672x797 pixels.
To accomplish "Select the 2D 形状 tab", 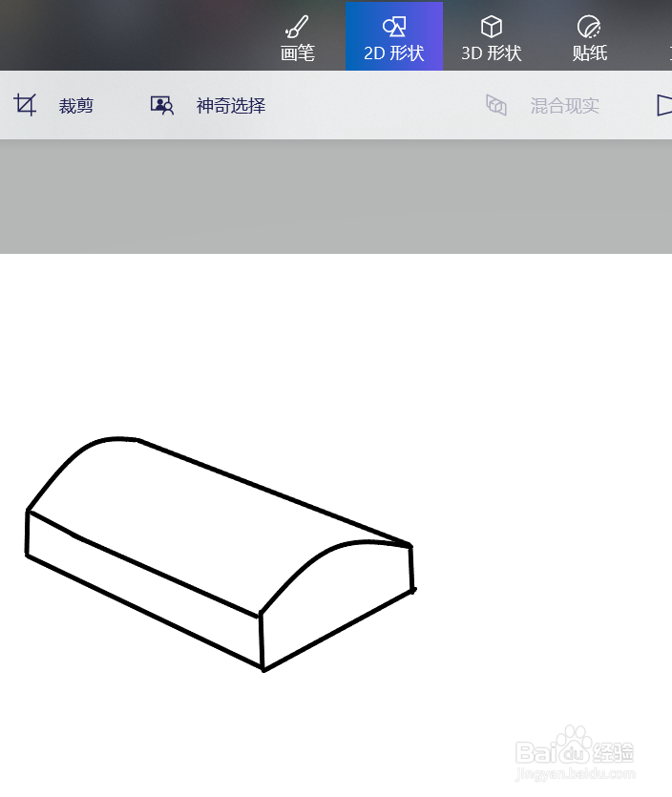I will click(394, 36).
